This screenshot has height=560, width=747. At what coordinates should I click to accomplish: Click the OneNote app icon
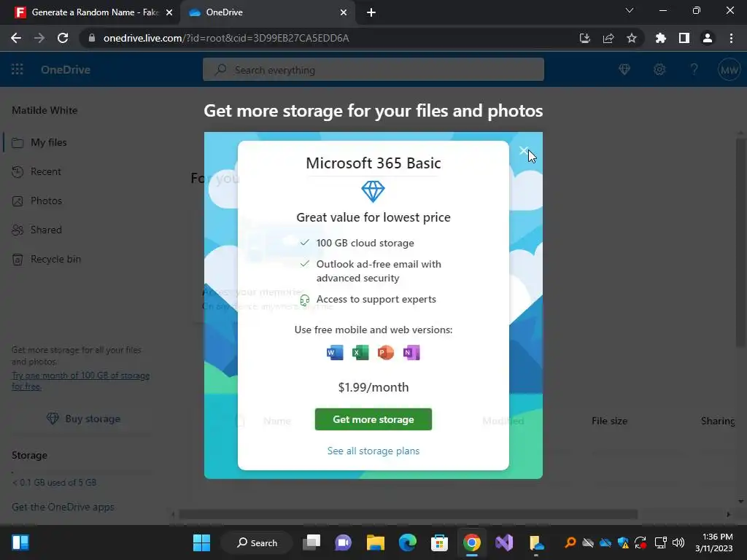[411, 352]
